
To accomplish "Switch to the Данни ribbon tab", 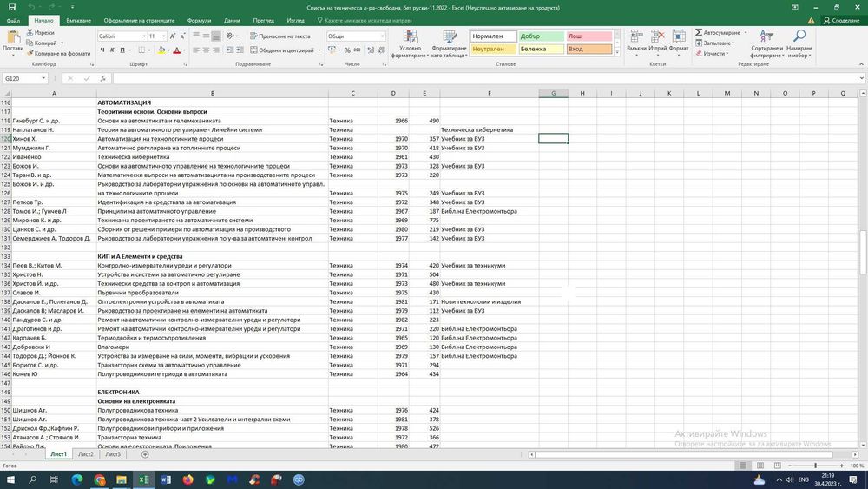I will pos(232,21).
